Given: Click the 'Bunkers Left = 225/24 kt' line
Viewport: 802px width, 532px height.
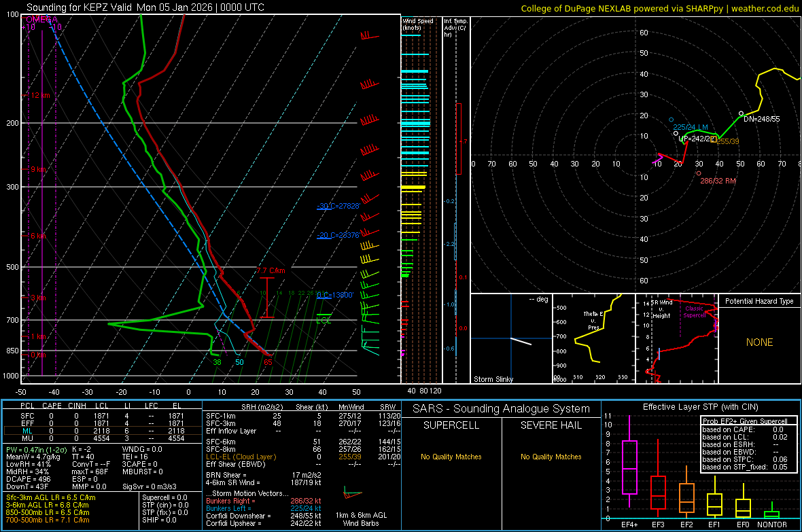Looking at the screenshot, I should [x=264, y=508].
